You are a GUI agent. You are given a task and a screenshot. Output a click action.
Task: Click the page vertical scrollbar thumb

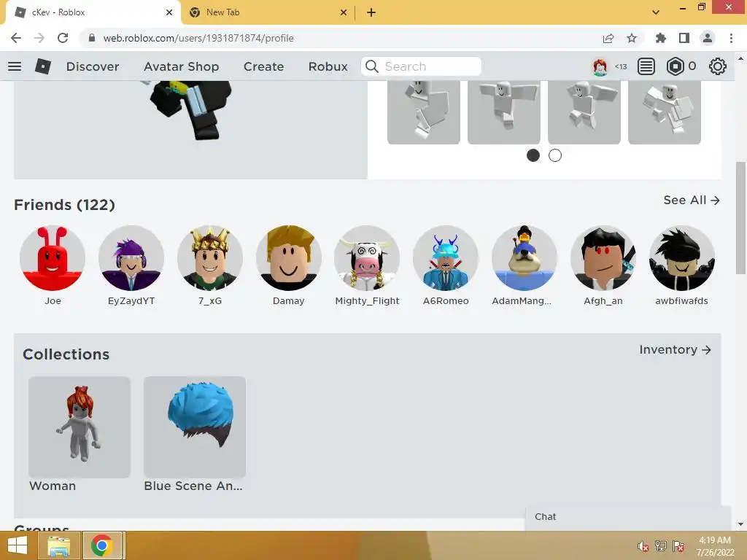coord(740,217)
